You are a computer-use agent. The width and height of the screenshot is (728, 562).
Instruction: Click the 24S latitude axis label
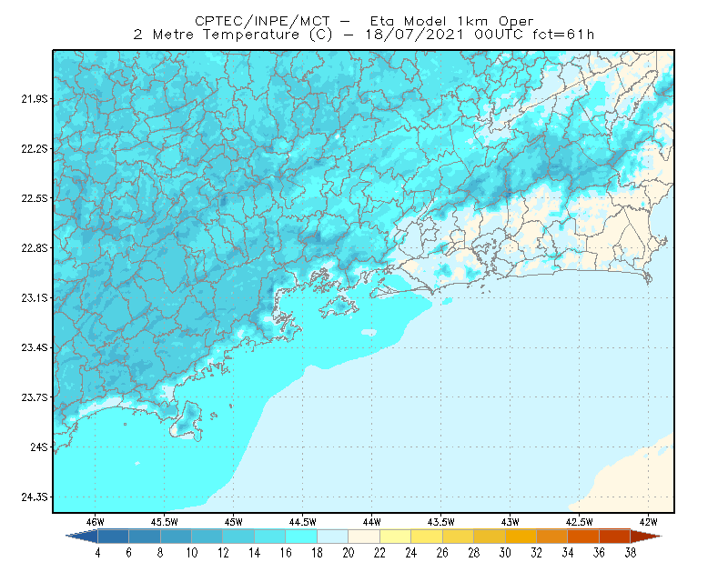coord(39,447)
